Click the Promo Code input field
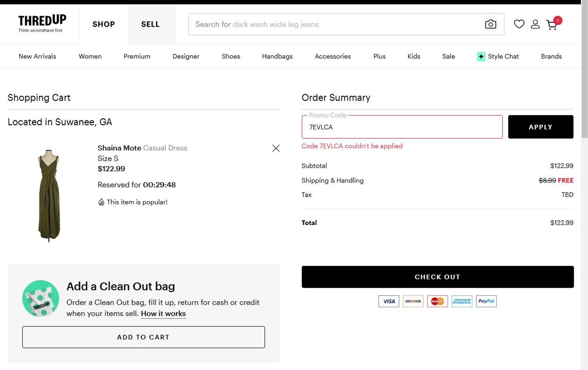 click(x=402, y=127)
